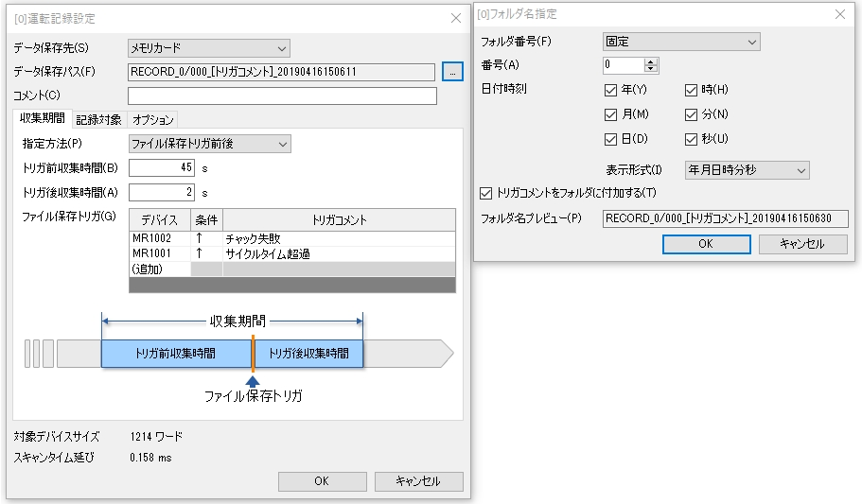The height and width of the screenshot is (504, 862).
Task: Expand the 指定方法 dropdown
Action: (x=209, y=144)
